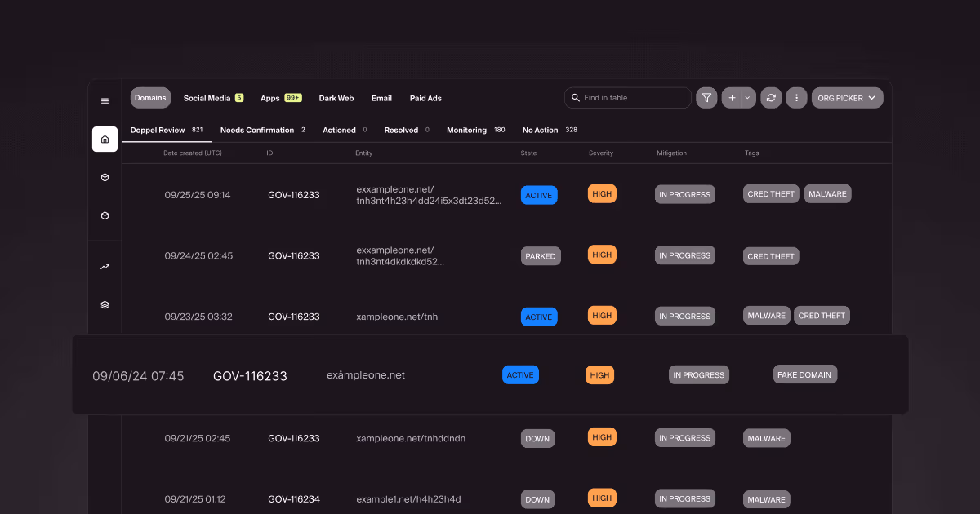Open alert ID GOV-116234

pos(294,499)
